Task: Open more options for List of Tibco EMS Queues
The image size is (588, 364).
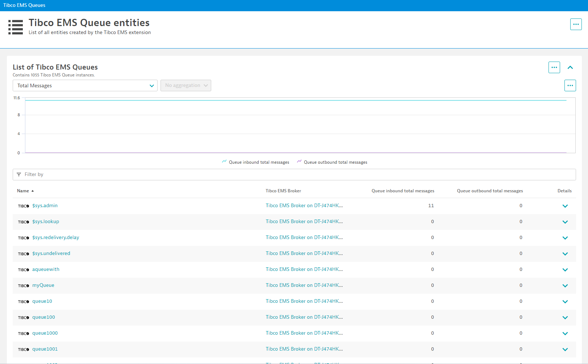Action: pos(554,67)
